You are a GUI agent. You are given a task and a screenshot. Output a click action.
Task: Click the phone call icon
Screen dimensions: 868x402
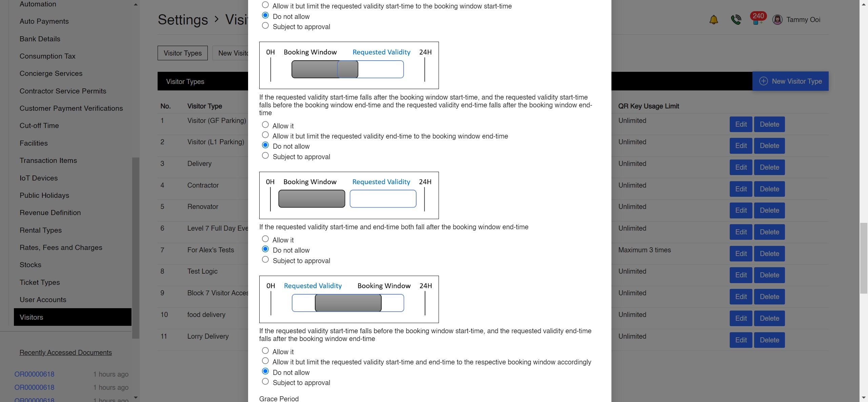pyautogui.click(x=736, y=20)
